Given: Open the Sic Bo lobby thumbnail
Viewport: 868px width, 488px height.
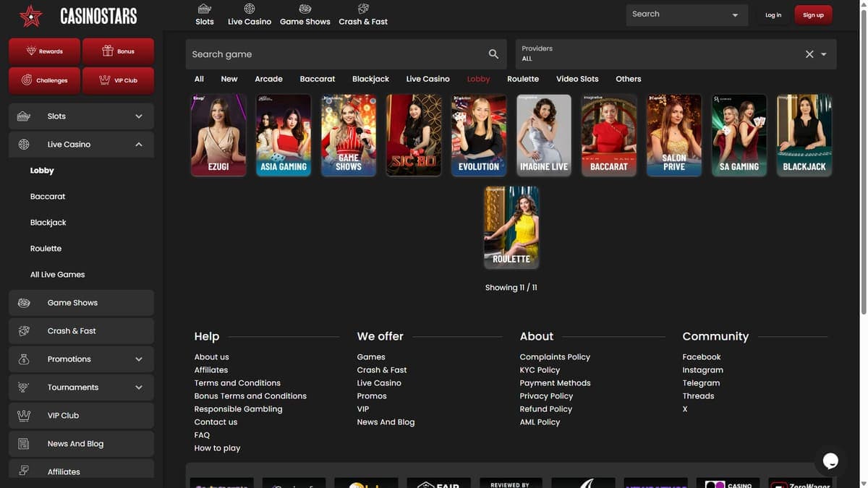Looking at the screenshot, I should 414,135.
